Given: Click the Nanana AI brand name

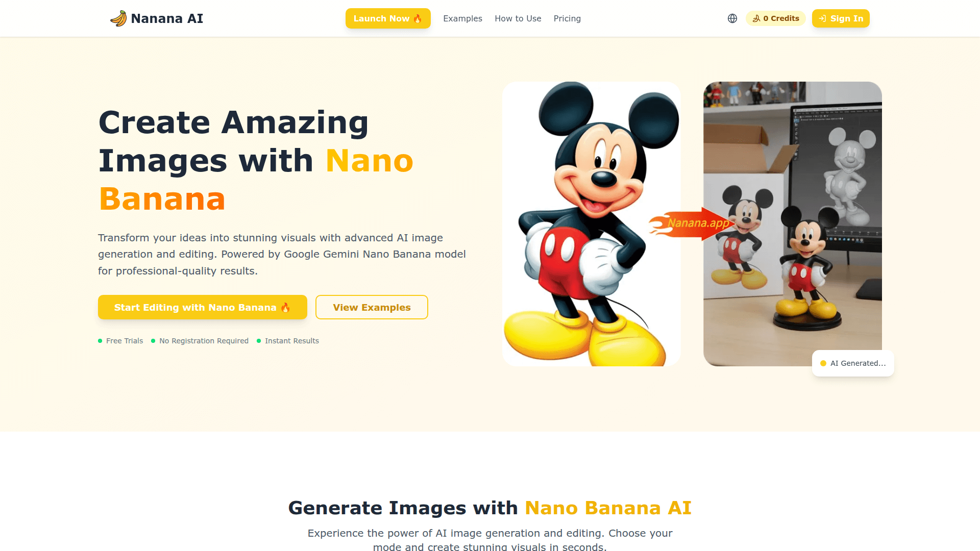Looking at the screenshot, I should pyautogui.click(x=167, y=18).
